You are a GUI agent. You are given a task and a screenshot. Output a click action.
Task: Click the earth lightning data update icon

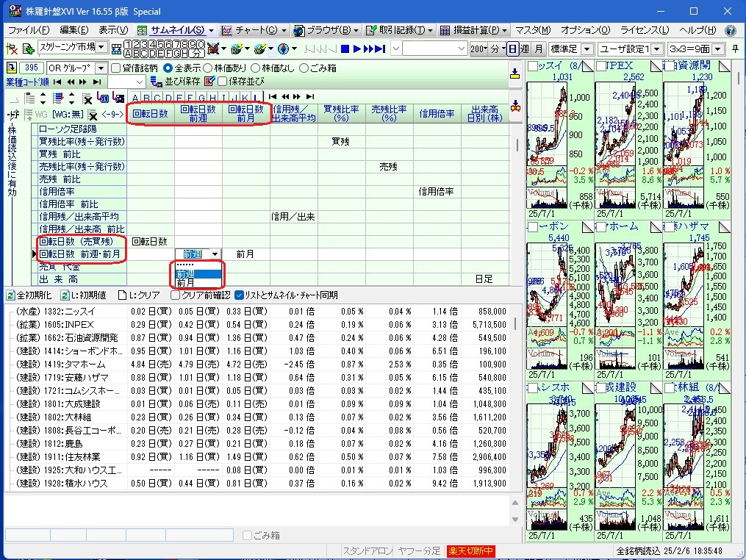tap(237, 49)
